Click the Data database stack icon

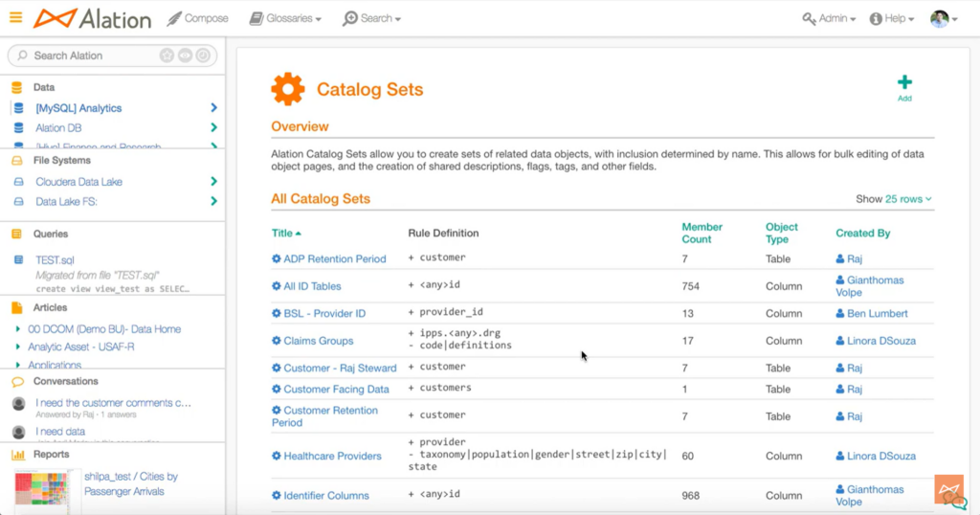(17, 87)
